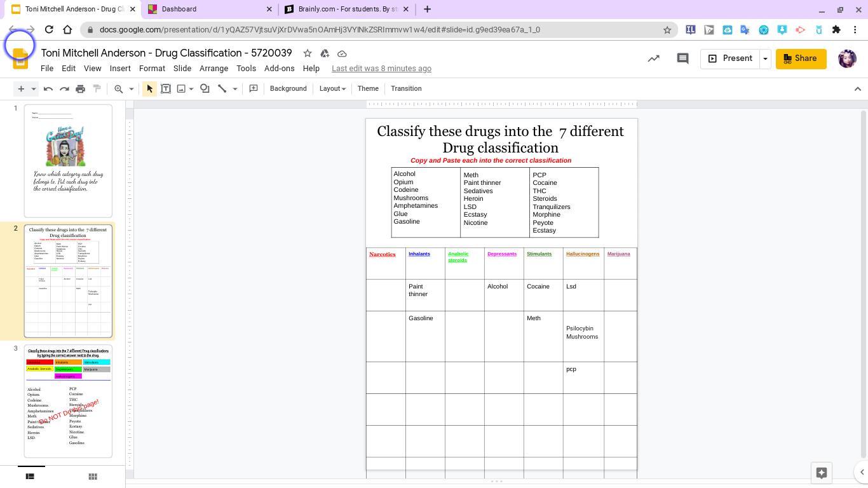This screenshot has height=488, width=868.
Task: Click the Google Translate extension icon
Action: pos(745,30)
